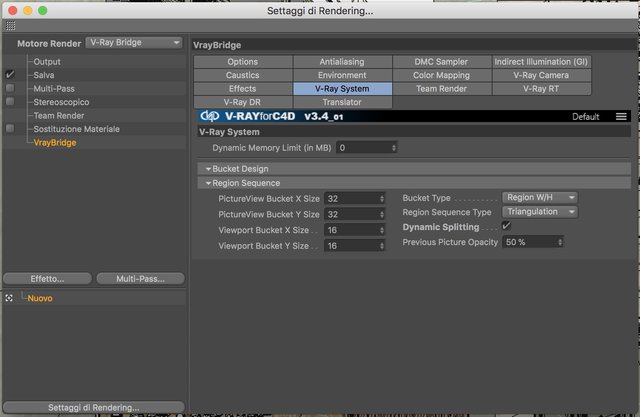
Task: Switch to the Antialiasing tab
Action: pos(342,62)
